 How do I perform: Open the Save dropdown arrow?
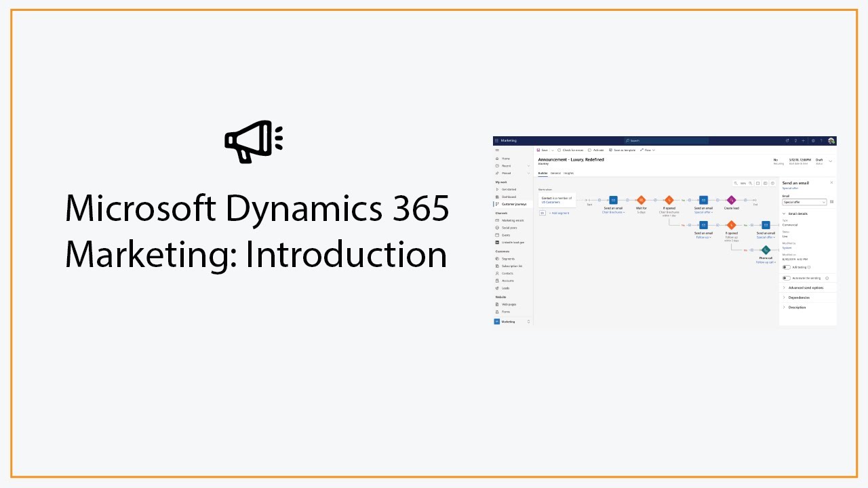[x=553, y=150]
